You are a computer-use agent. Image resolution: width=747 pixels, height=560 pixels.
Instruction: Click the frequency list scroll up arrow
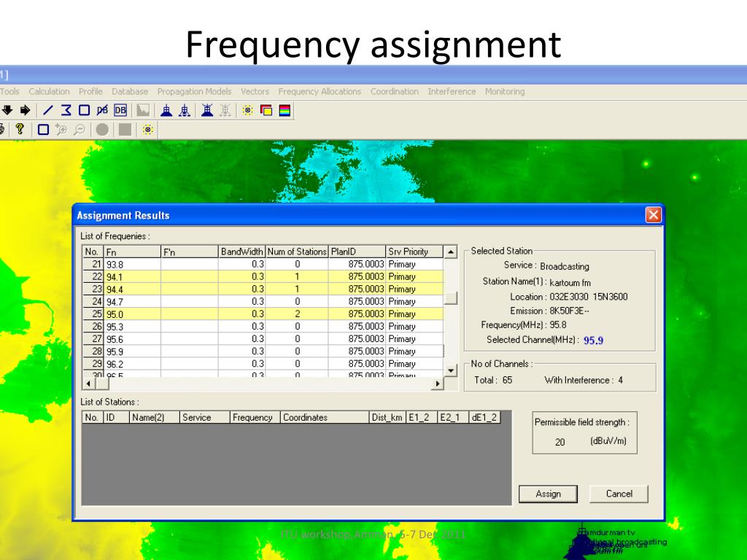click(451, 252)
